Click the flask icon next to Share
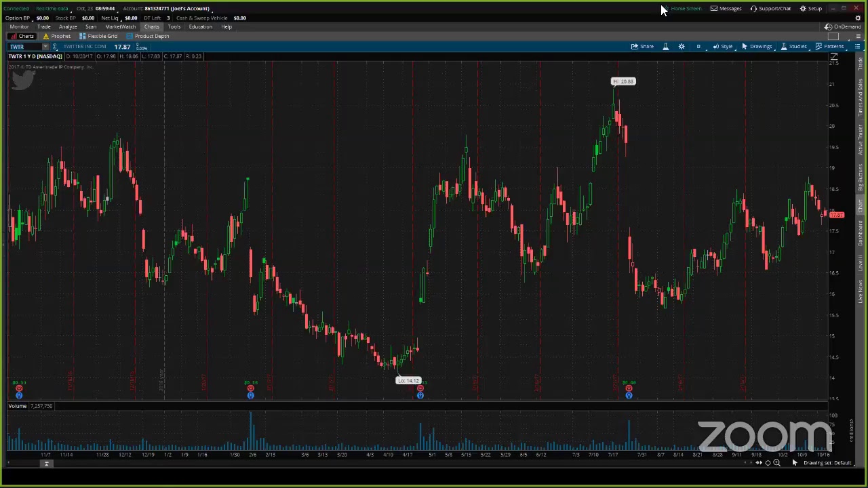The height and width of the screenshot is (488, 868). pyautogui.click(x=665, y=47)
